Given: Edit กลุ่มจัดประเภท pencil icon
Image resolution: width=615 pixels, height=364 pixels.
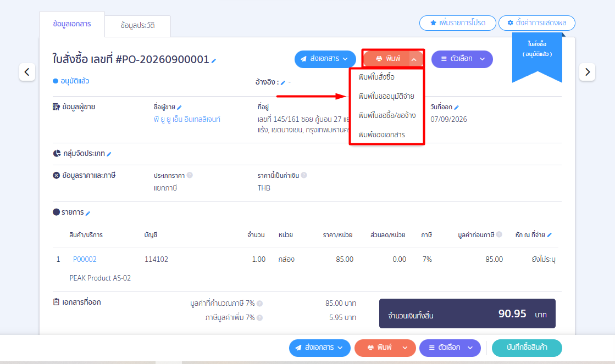Looking at the screenshot, I should pos(109,154).
